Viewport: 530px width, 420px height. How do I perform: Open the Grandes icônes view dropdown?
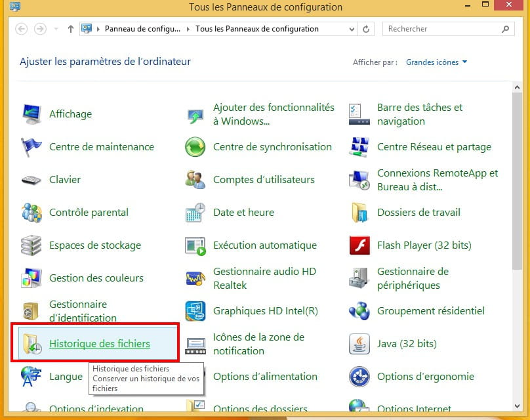pos(436,62)
